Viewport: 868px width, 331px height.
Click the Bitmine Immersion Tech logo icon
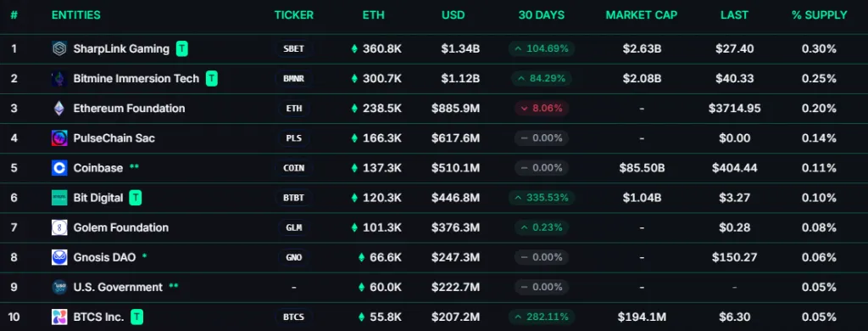pyautogui.click(x=59, y=79)
